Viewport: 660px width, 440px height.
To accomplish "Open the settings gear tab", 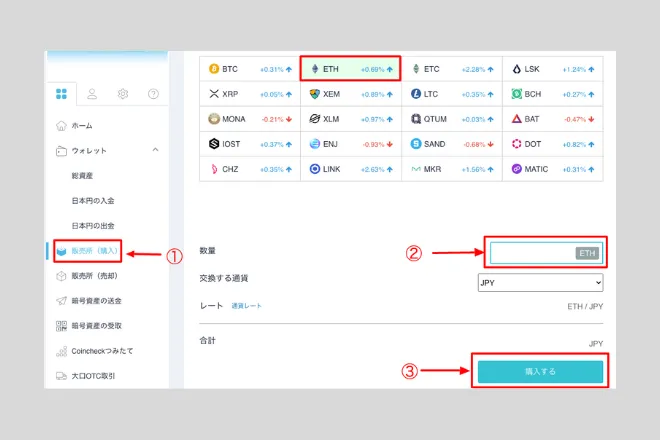I will pos(122,93).
